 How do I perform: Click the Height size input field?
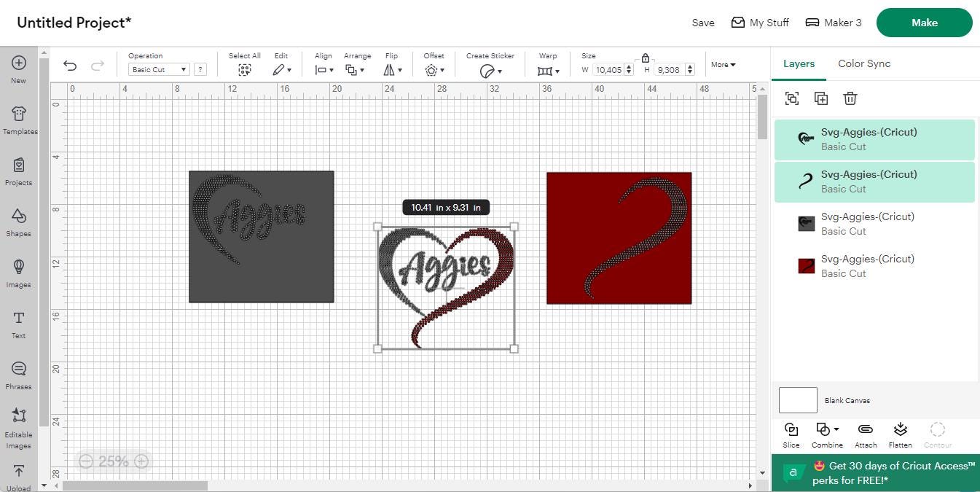(668, 70)
